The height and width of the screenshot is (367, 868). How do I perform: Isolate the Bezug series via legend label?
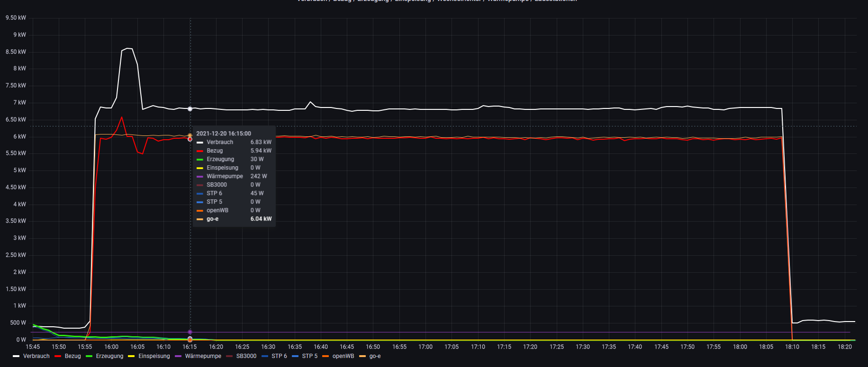(x=72, y=356)
